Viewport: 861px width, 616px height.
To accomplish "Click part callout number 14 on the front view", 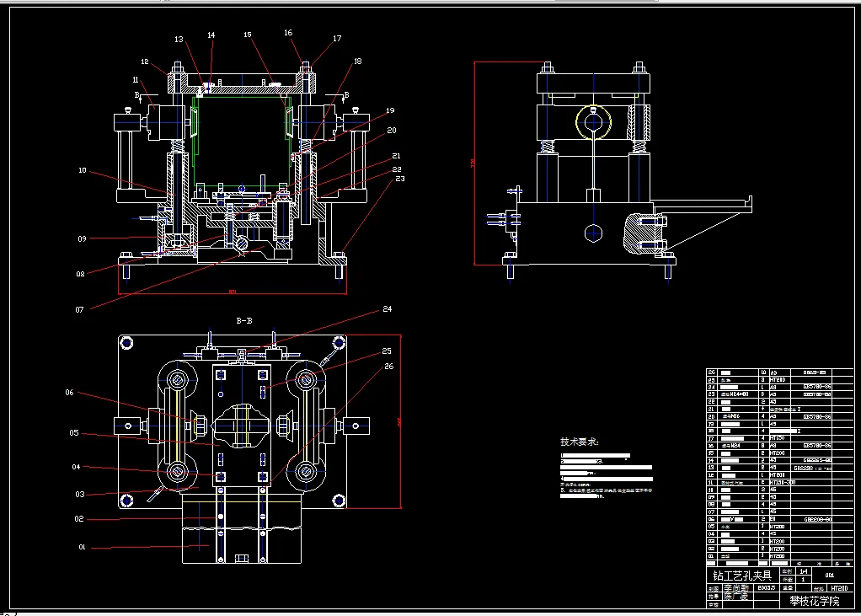I will click(211, 35).
